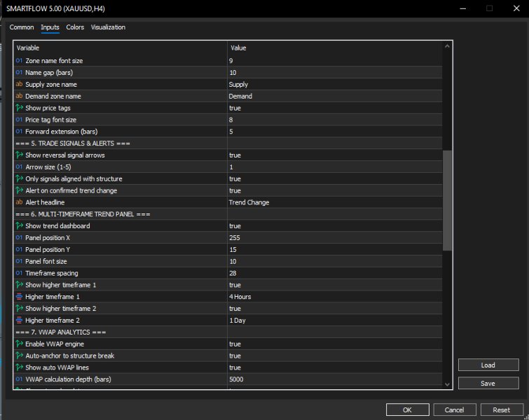Click the boolean icon beside Show higher timeframe 2
Image resolution: width=529 pixels, height=420 pixels.
(x=19, y=309)
